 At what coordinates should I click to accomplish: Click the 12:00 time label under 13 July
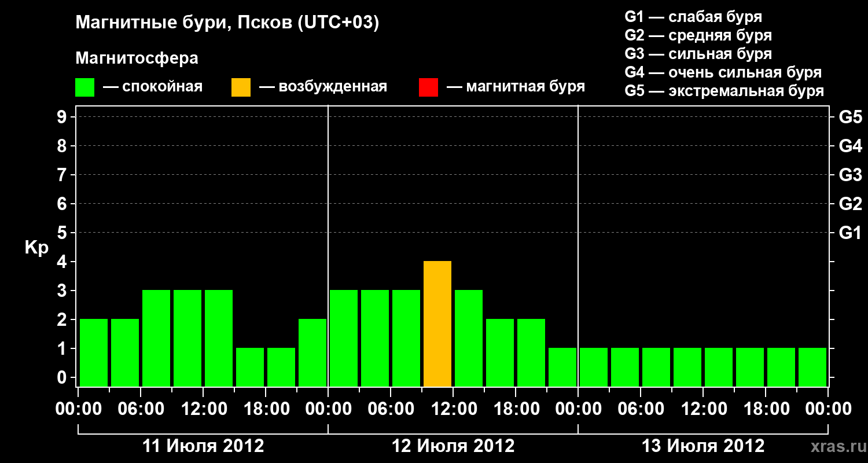pos(703,409)
